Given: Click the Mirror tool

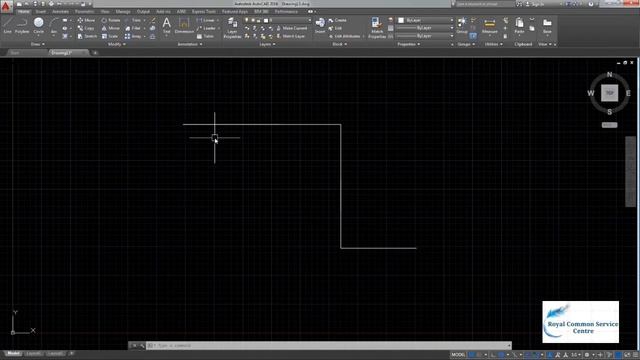Looking at the screenshot, I should pyautogui.click(x=111, y=28).
